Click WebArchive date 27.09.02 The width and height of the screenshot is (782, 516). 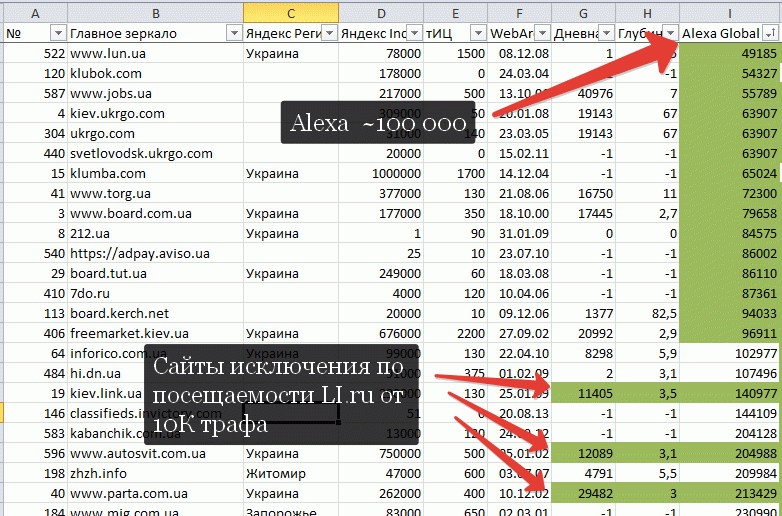click(519, 333)
